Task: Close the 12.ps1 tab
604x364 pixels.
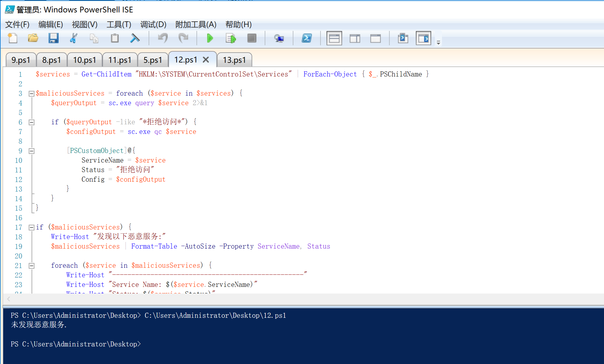Action: pyautogui.click(x=206, y=60)
